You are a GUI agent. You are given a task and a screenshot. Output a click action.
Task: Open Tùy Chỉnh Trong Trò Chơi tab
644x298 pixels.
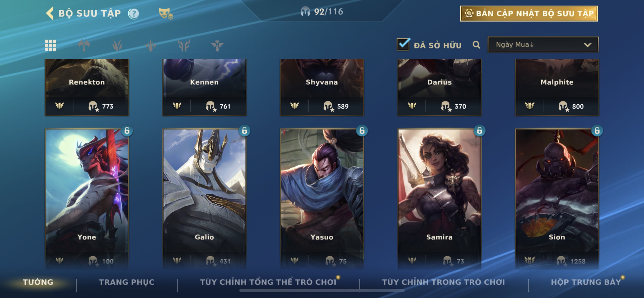coord(443,282)
